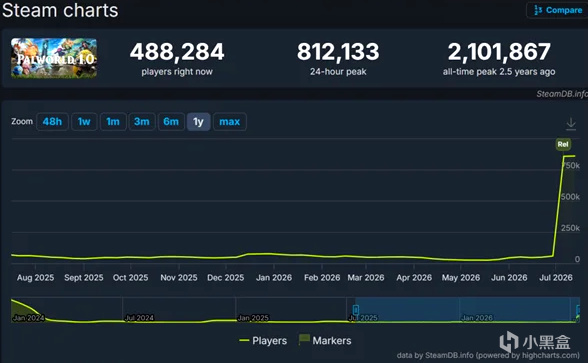Select the 1w zoom range
588x363 pixels.
(84, 122)
